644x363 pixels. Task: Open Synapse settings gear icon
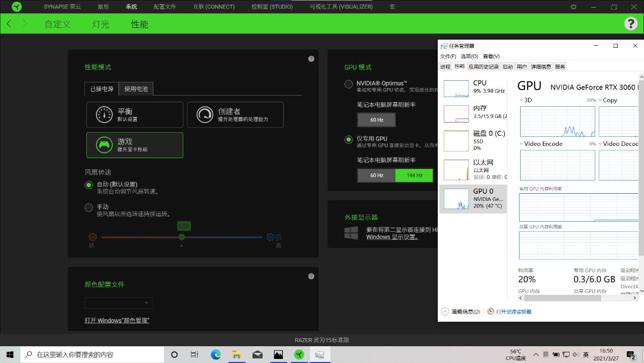click(x=573, y=7)
